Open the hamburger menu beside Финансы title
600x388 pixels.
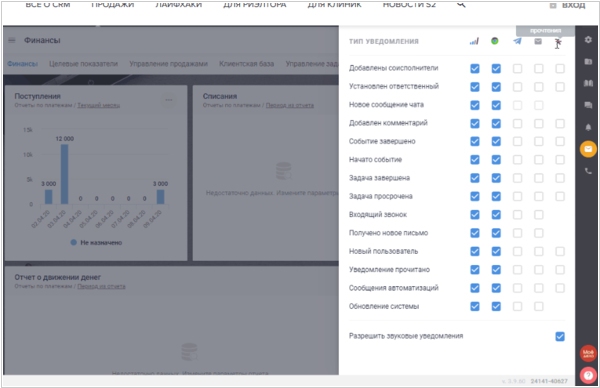(12, 40)
